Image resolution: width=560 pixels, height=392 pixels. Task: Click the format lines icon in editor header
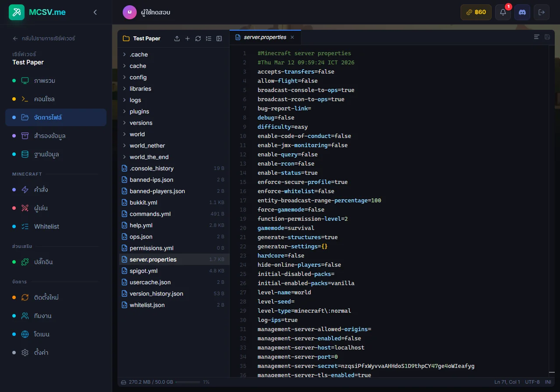tap(536, 37)
